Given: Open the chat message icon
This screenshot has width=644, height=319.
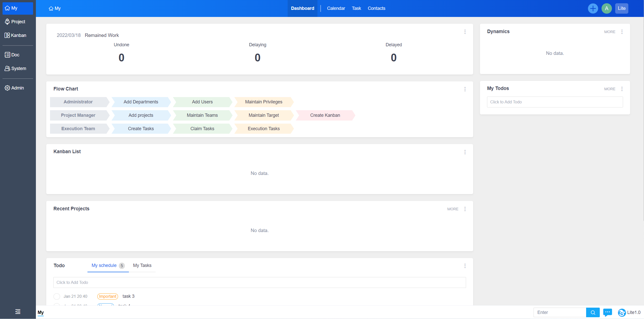Looking at the screenshot, I should (x=608, y=312).
